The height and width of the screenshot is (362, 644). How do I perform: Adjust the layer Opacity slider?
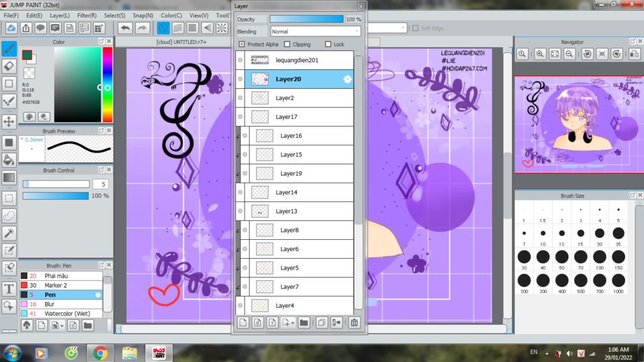[306, 20]
